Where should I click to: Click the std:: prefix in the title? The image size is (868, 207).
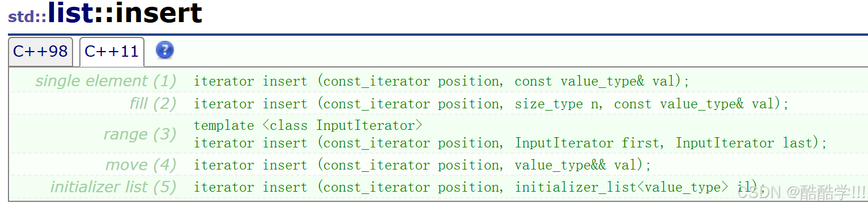point(27,17)
